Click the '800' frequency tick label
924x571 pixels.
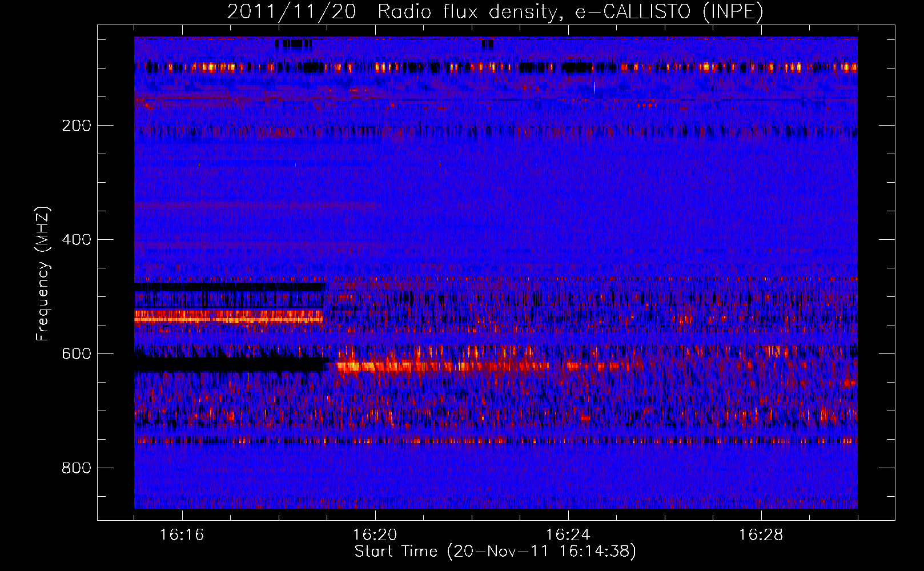(x=77, y=468)
